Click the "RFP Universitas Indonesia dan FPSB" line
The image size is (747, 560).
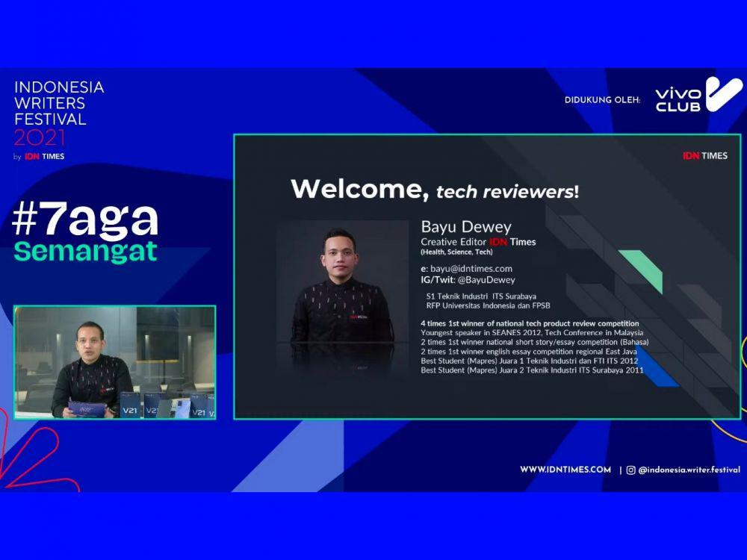coord(488,305)
